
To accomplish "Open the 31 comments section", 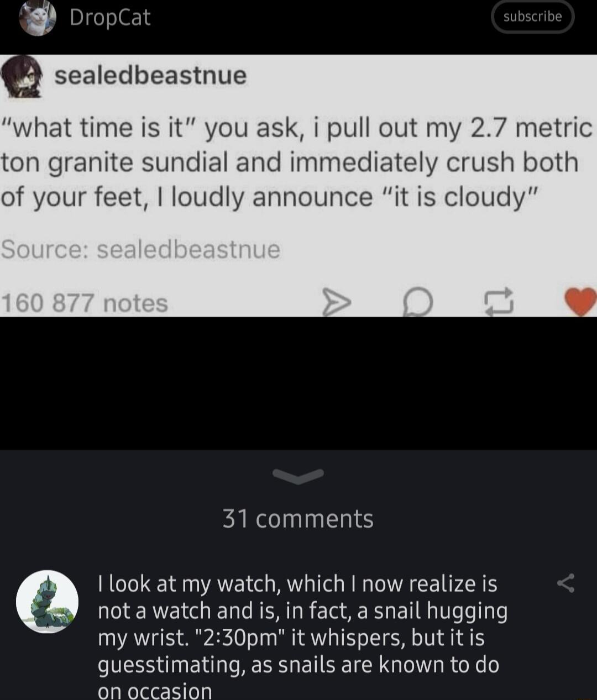I will pos(298,518).
